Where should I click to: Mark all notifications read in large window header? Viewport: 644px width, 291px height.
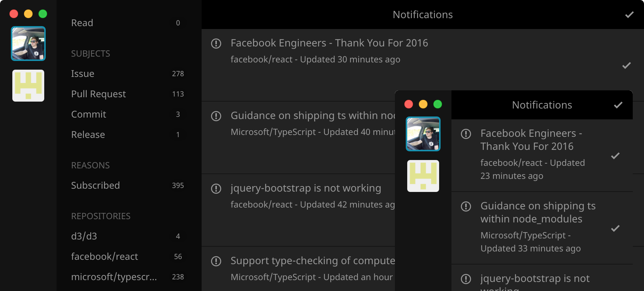click(629, 15)
